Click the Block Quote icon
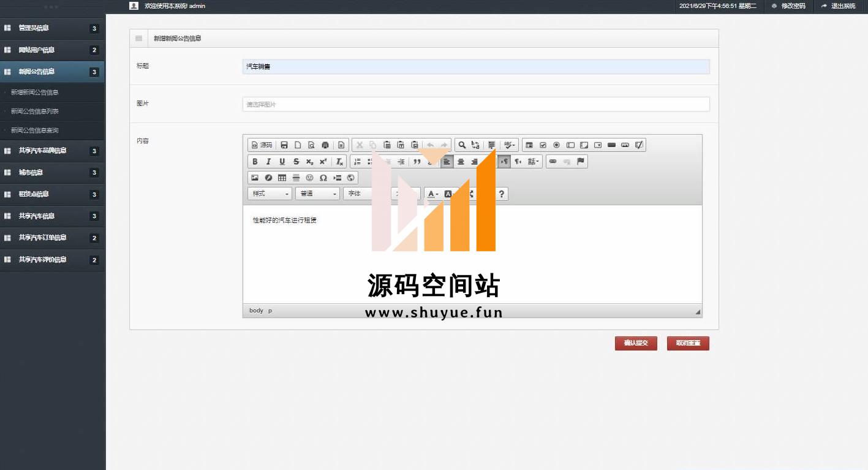Image resolution: width=868 pixels, height=470 pixels. [x=417, y=162]
